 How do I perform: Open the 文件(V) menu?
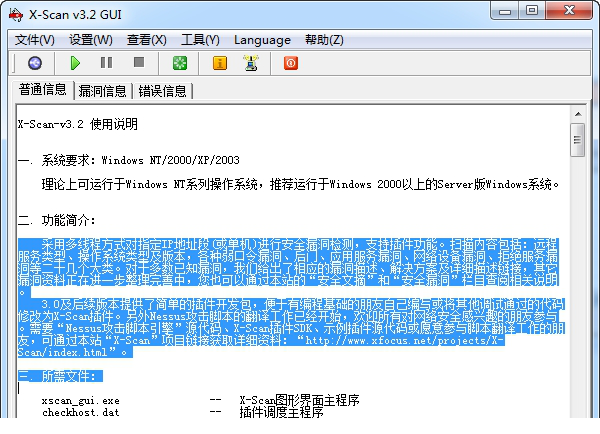click(35, 40)
